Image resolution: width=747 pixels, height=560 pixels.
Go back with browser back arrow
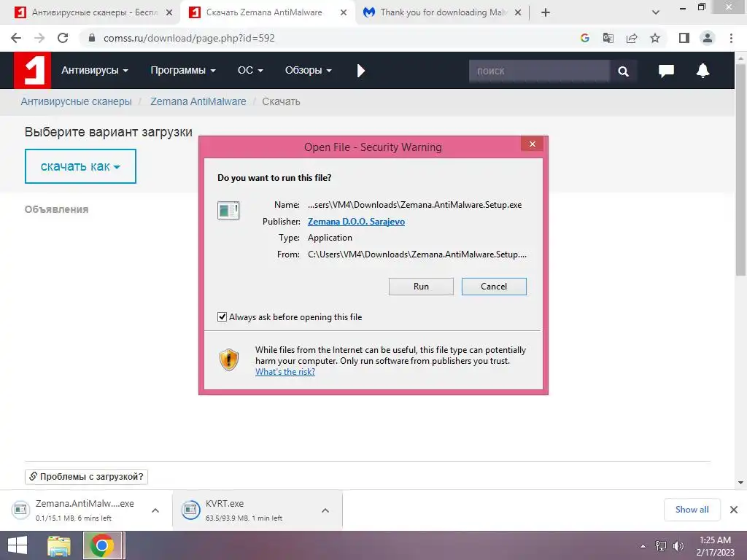click(x=16, y=38)
